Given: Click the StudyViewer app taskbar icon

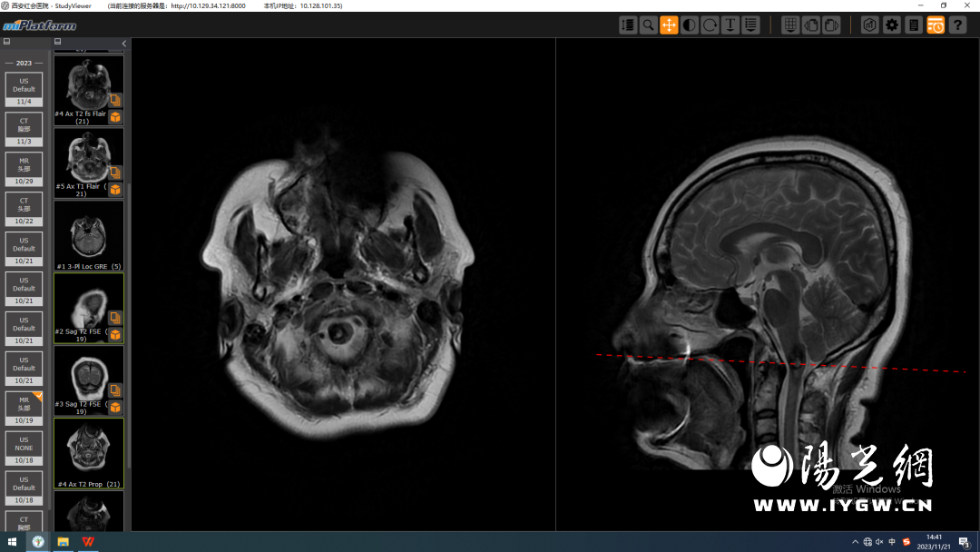Looking at the screenshot, I should coord(38,542).
